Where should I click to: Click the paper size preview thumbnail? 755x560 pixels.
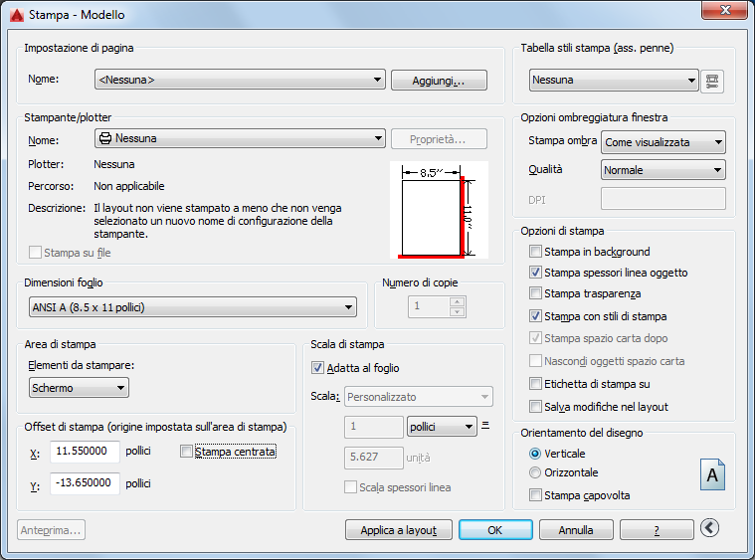(x=439, y=210)
